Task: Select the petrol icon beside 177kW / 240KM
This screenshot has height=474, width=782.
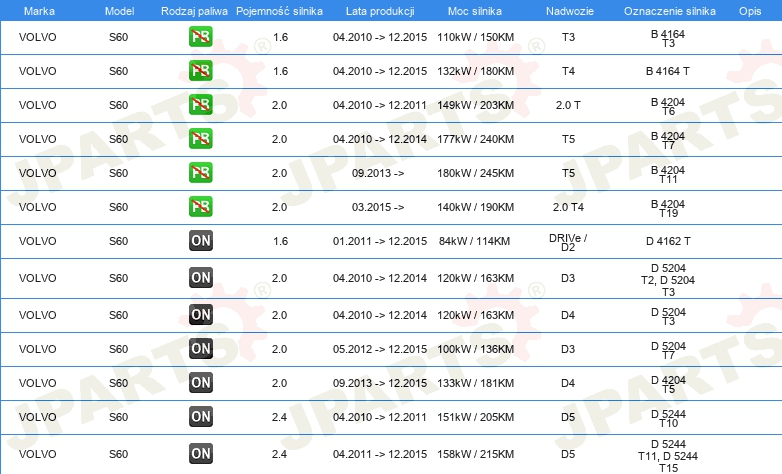Action: 200,139
